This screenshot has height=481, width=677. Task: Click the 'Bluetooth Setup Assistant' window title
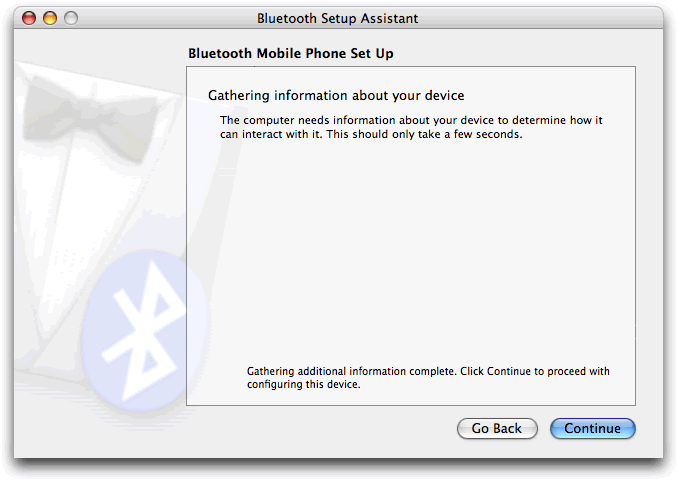point(337,18)
